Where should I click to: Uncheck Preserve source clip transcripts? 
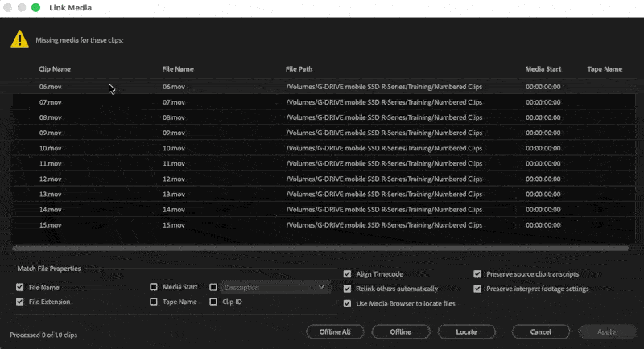coord(477,273)
